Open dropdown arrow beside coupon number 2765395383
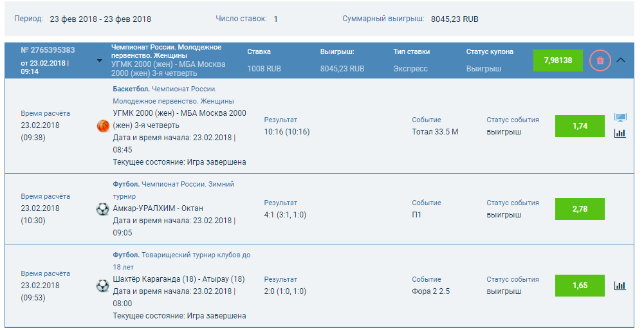Screen dimensions: 644x330 [99, 60]
